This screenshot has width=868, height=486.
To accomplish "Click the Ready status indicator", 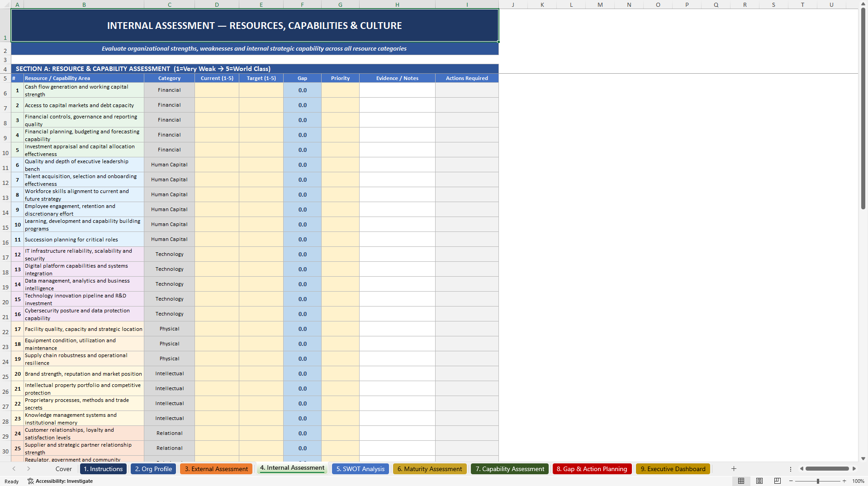I will pos(12,481).
